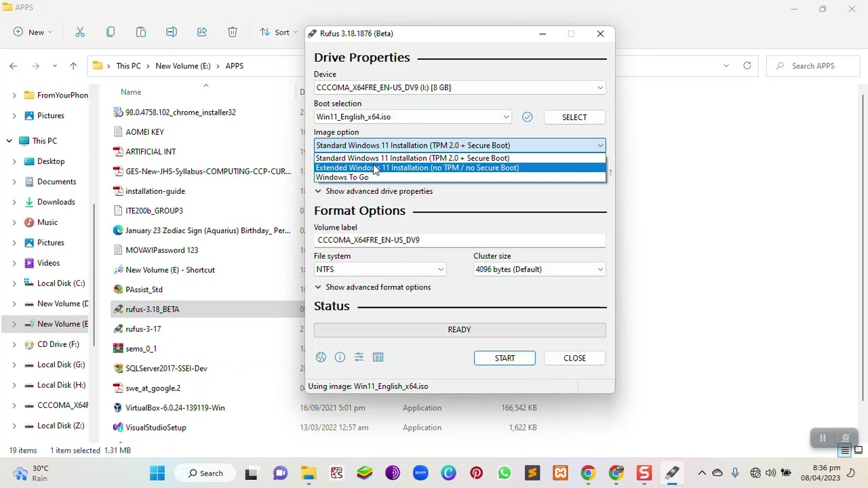Open CD Drive (F:) in navigation pane
The width and height of the screenshot is (868, 488).
(x=58, y=344)
